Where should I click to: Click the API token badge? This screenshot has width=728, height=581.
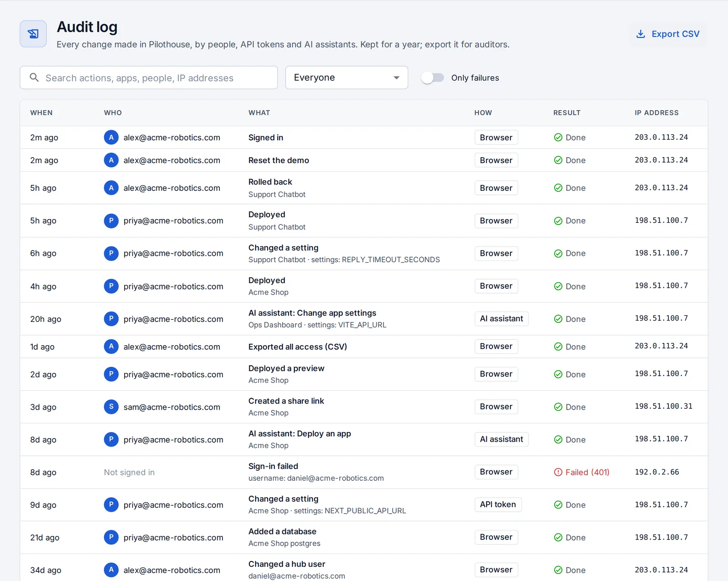tap(498, 505)
